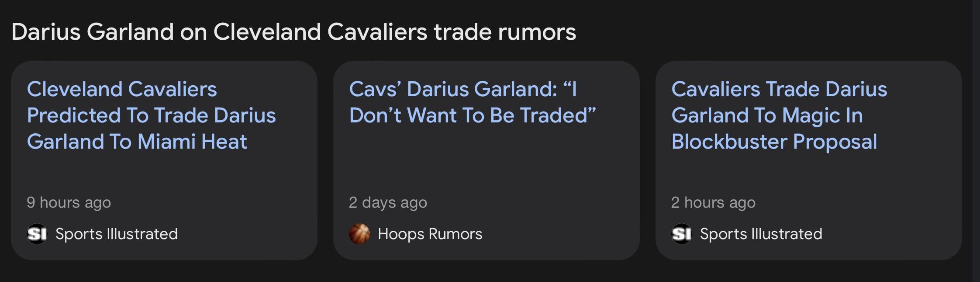Click Sports Illustrated source name under 9 hours ago

[117, 234]
